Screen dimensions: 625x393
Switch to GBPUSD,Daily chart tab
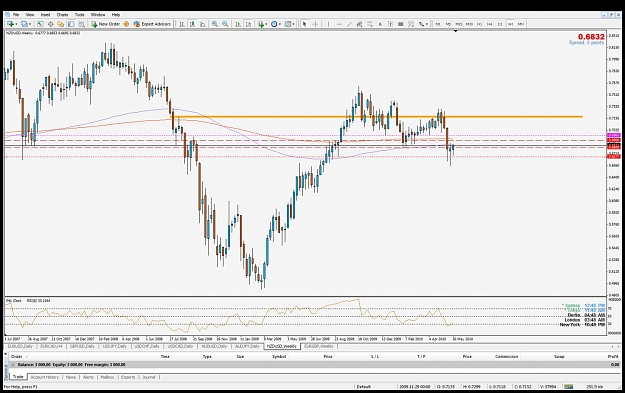click(82, 346)
